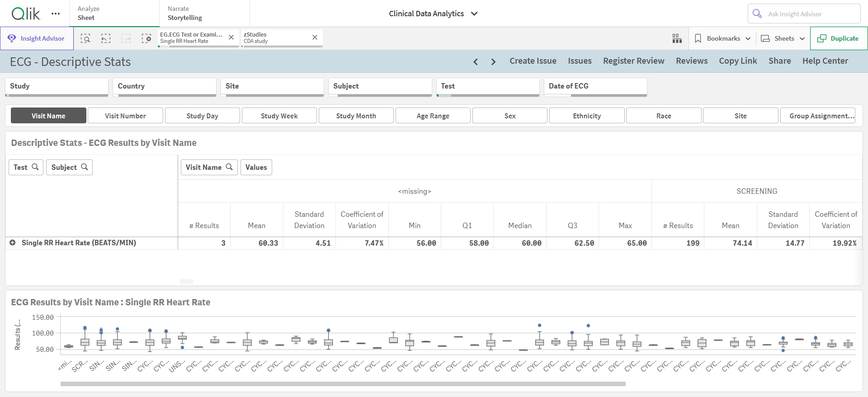Click the step back selection icon
Image resolution: width=868 pixels, height=397 pixels.
[x=106, y=38]
